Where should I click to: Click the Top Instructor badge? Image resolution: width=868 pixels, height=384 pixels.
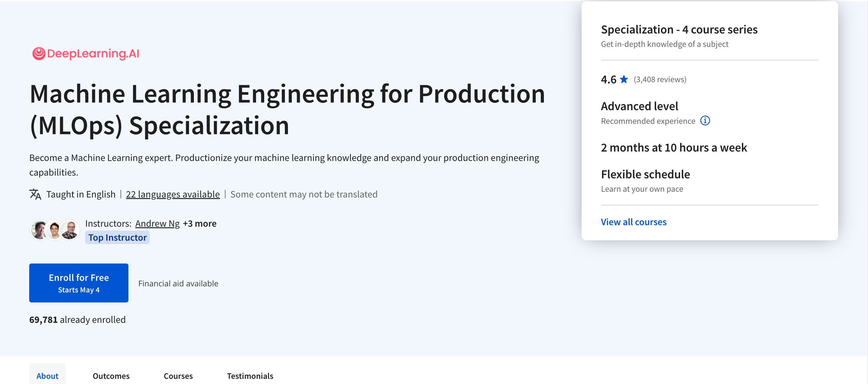(117, 237)
